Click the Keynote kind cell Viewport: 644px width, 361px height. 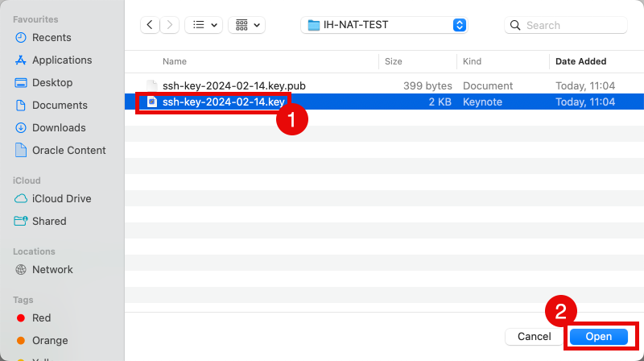point(482,102)
